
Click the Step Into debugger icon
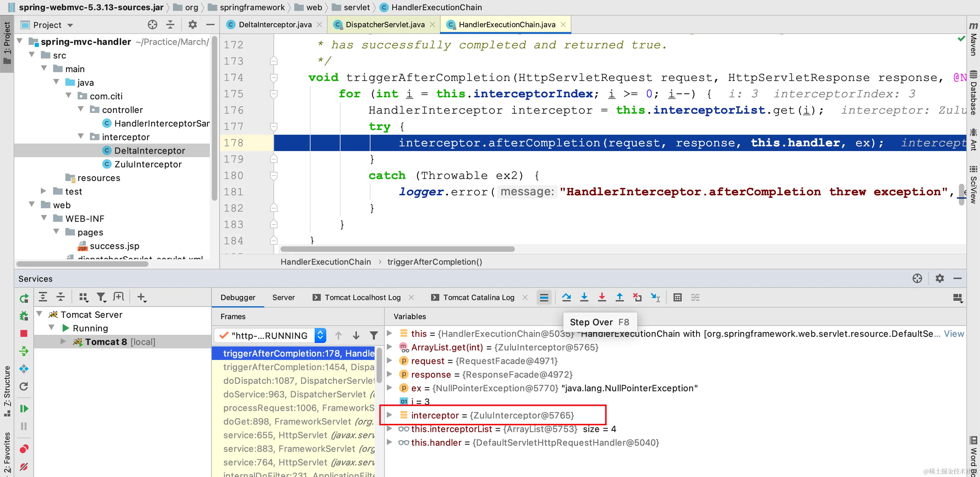[584, 297]
